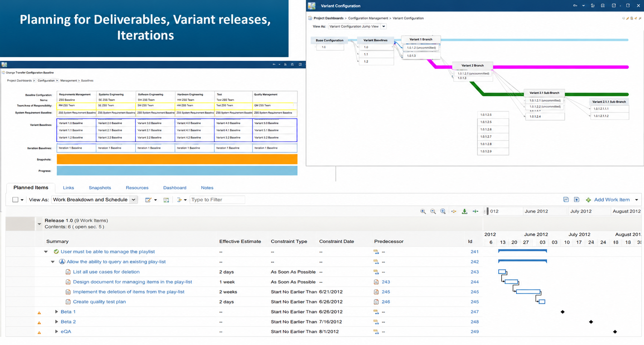Switch to the Resources tab

[137, 188]
